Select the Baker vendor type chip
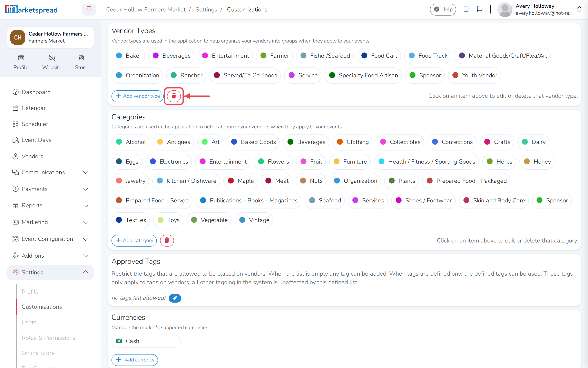Screen dimensions: 588x368 tap(128, 56)
